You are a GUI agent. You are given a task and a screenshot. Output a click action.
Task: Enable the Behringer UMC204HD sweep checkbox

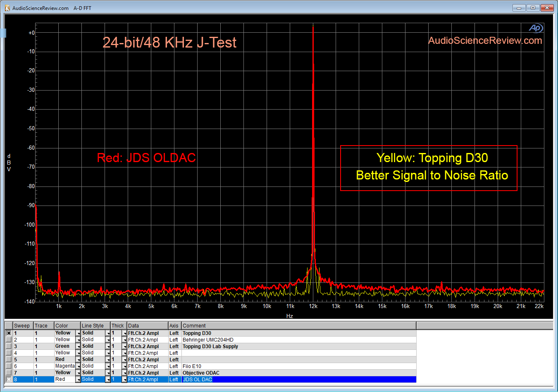click(x=9, y=339)
